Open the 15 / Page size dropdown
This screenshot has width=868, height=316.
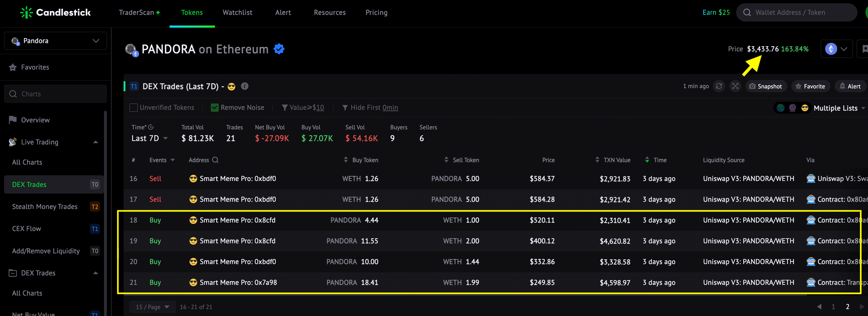[x=152, y=307]
